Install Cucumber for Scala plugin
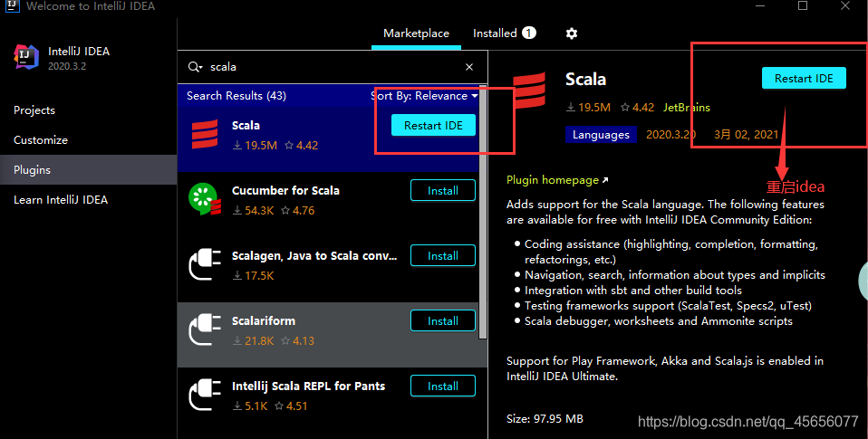The image size is (868, 439). pos(443,190)
